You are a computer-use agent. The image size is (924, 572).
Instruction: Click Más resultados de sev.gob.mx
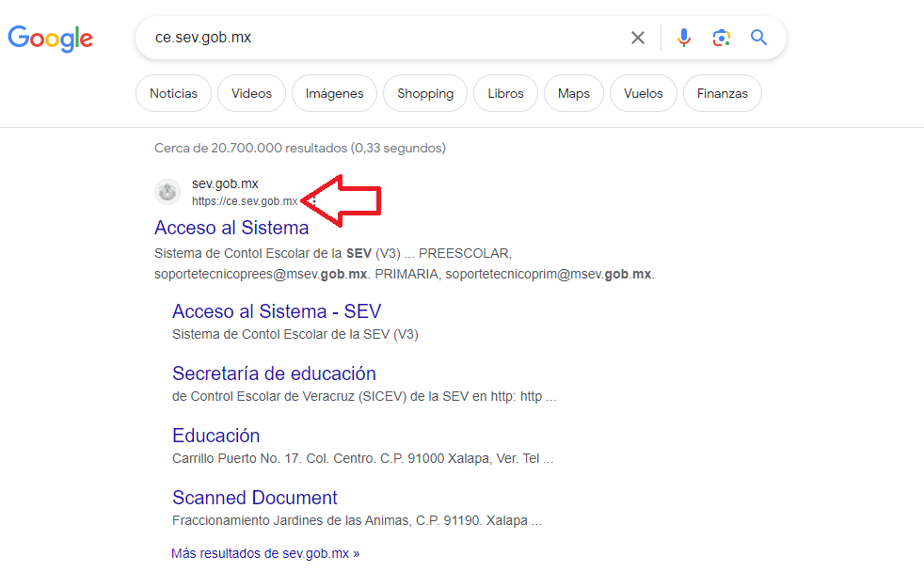click(265, 553)
